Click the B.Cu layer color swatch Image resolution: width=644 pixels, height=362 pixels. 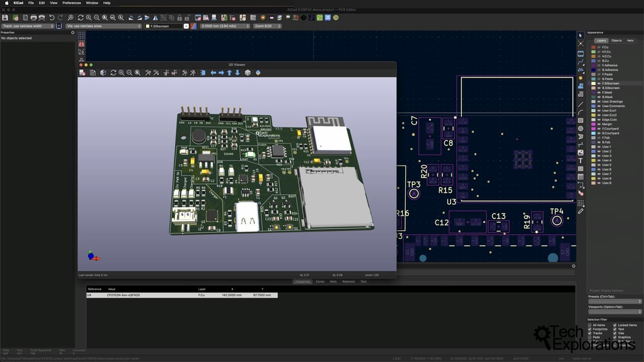coord(592,61)
